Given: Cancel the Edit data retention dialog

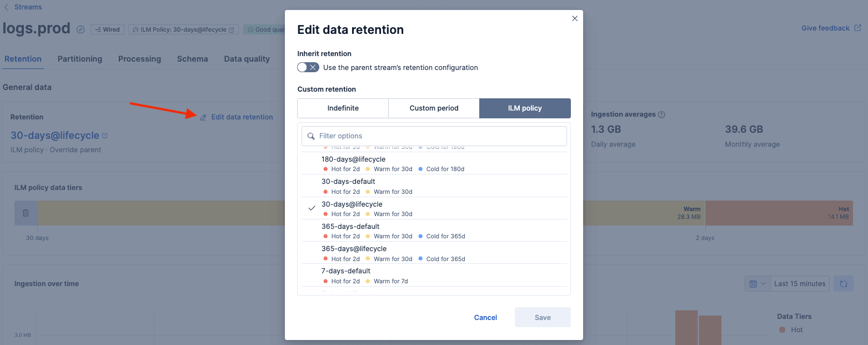Looking at the screenshot, I should [485, 317].
